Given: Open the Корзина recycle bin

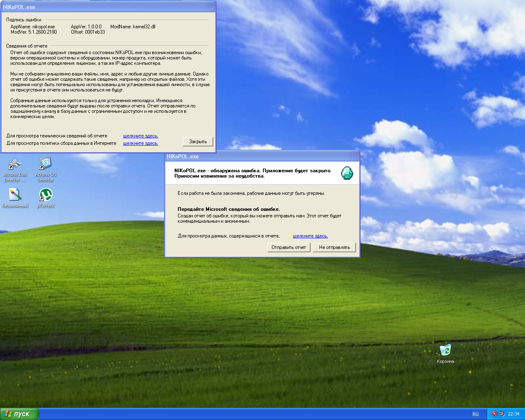Looking at the screenshot, I should [445, 354].
